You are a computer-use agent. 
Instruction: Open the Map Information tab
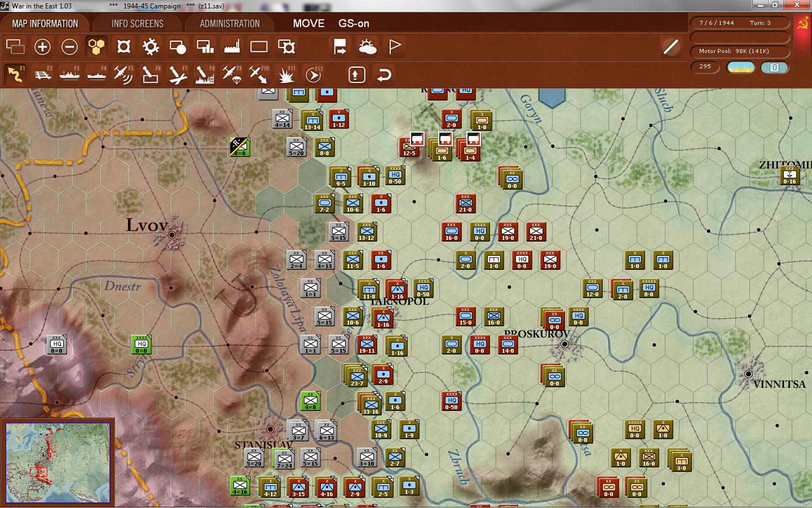tap(45, 23)
